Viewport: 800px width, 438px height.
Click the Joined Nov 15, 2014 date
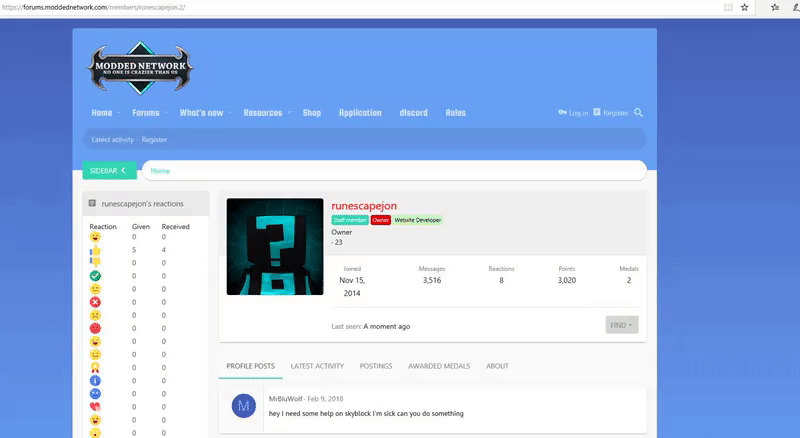352,286
